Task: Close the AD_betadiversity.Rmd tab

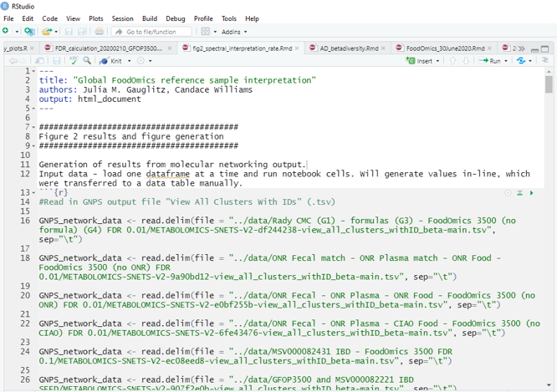Action: click(x=383, y=48)
